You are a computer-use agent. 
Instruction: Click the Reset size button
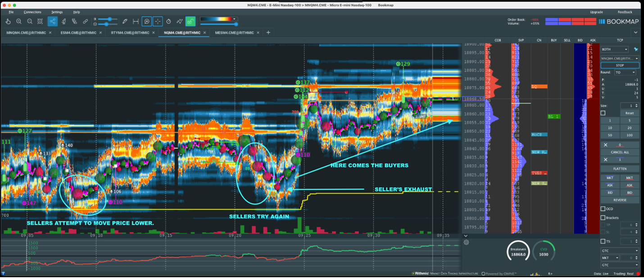click(629, 113)
